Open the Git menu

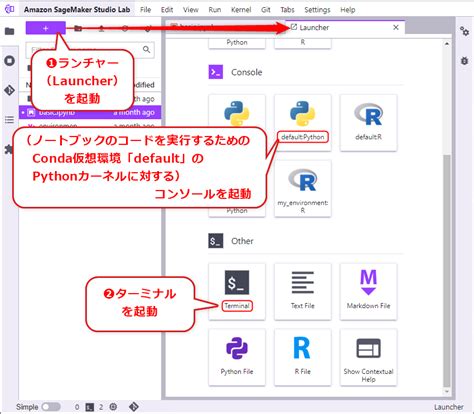(266, 10)
